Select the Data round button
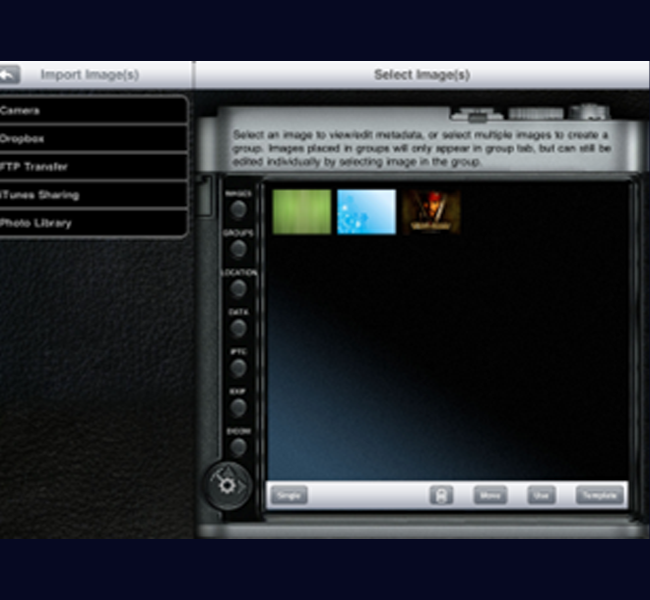This screenshot has height=600, width=650. pos(238,328)
